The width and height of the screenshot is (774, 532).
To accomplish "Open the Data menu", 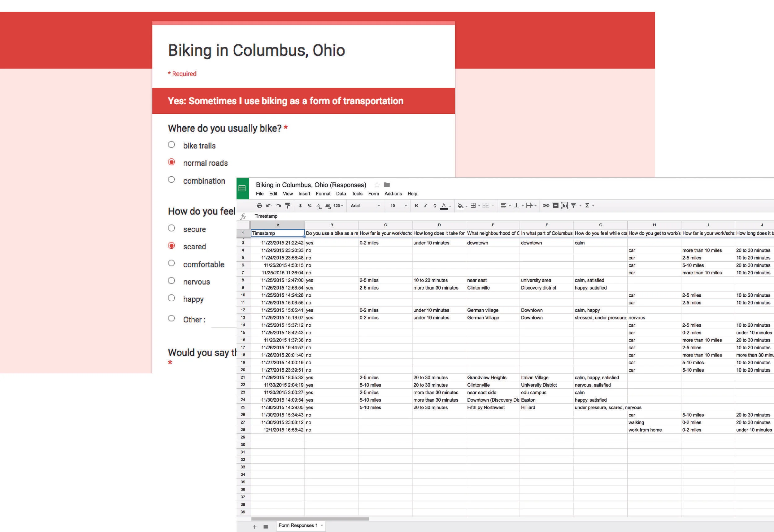I will 341,194.
